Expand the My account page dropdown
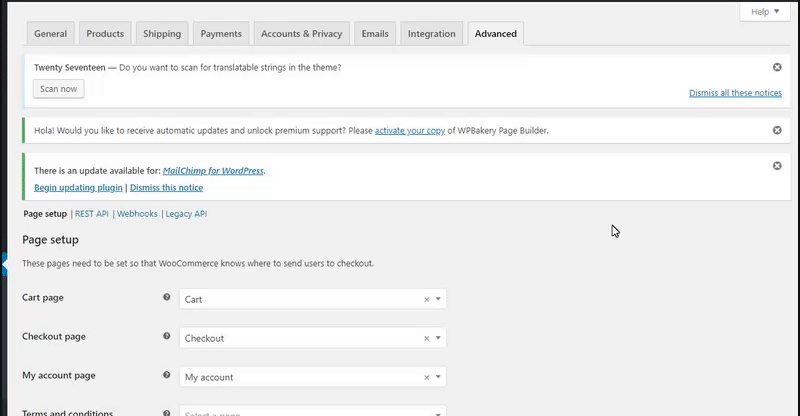800x416 pixels. click(438, 377)
